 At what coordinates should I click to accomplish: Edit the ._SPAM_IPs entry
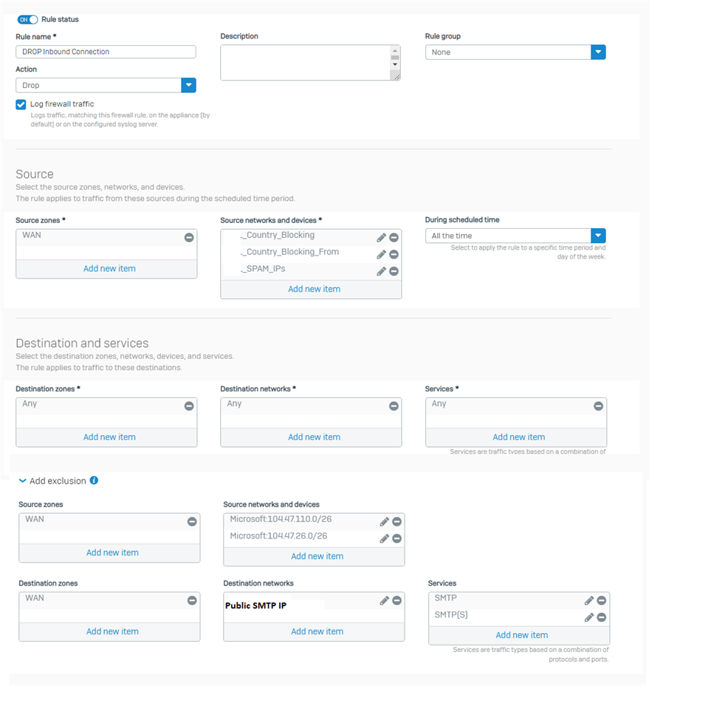click(x=381, y=271)
